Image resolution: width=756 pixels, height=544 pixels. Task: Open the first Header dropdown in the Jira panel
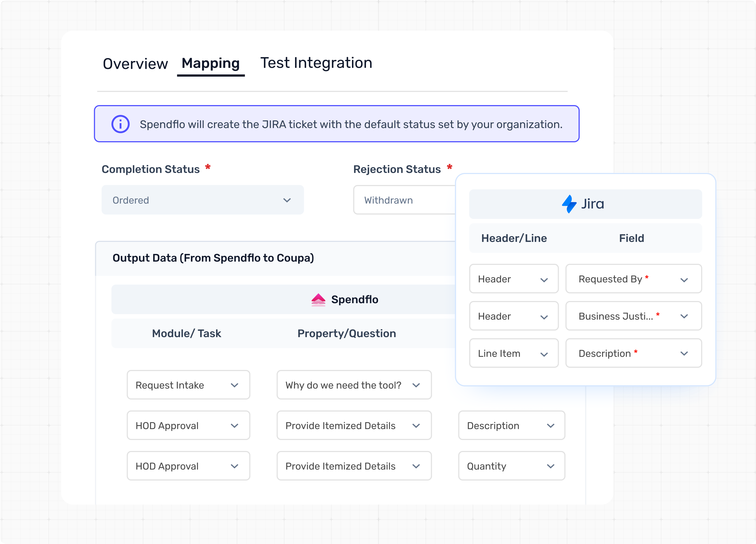513,279
